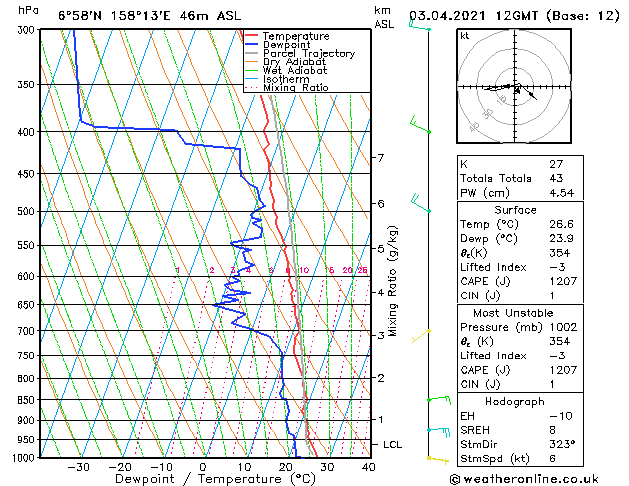Click the station coordinates 6°58'N 158°13'E title
Viewport: 629px width, 486px height.
tap(149, 16)
